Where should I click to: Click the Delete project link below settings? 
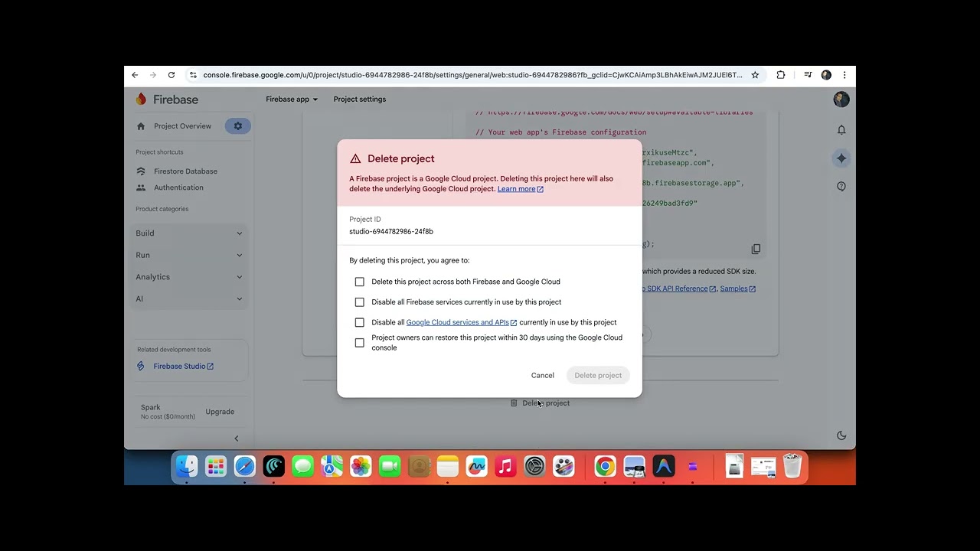point(540,403)
